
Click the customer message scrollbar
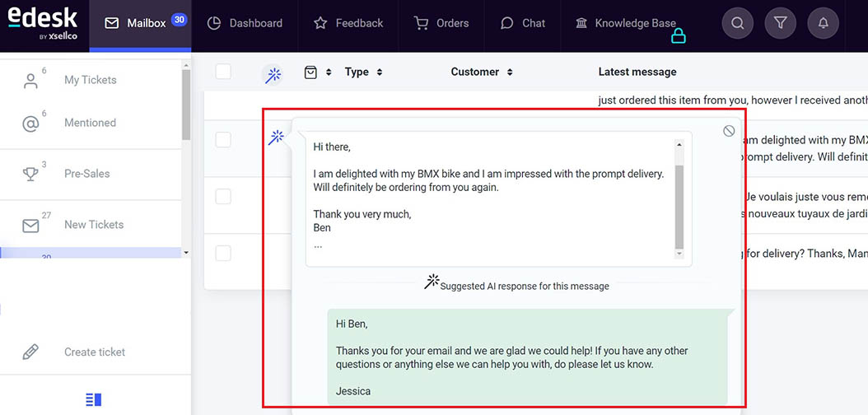[679, 206]
